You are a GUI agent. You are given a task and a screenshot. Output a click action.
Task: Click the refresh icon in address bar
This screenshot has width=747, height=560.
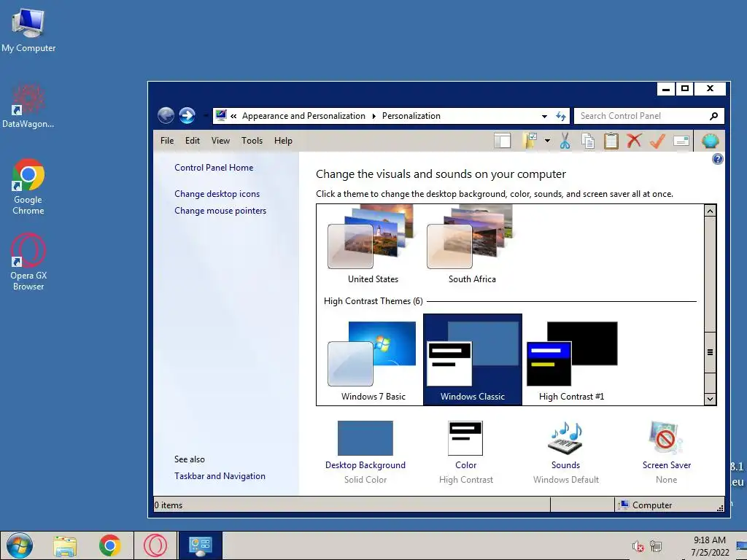pos(561,116)
